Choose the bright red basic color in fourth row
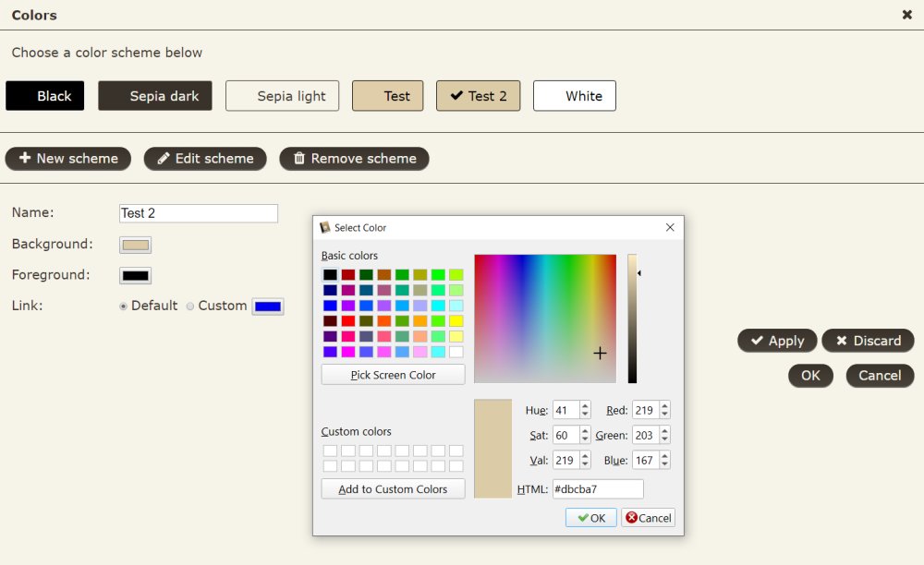The image size is (924, 565). point(348,320)
